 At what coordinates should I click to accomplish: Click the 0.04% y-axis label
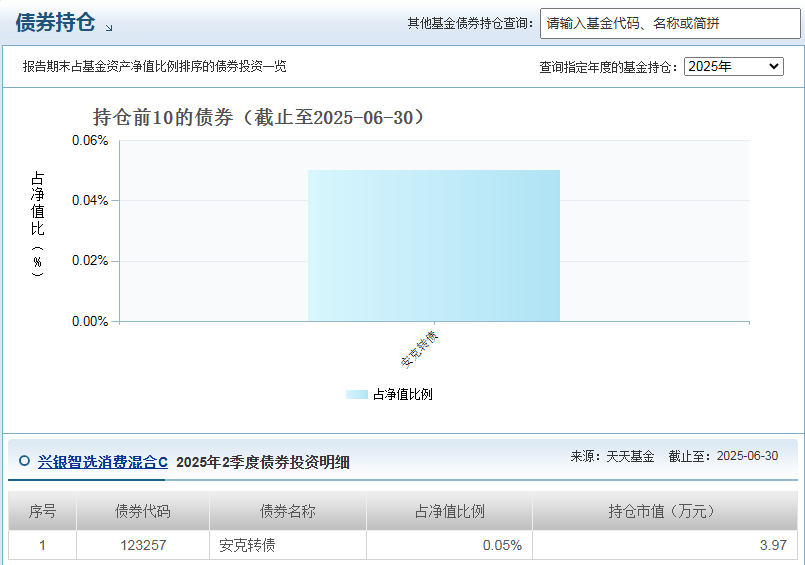point(90,200)
